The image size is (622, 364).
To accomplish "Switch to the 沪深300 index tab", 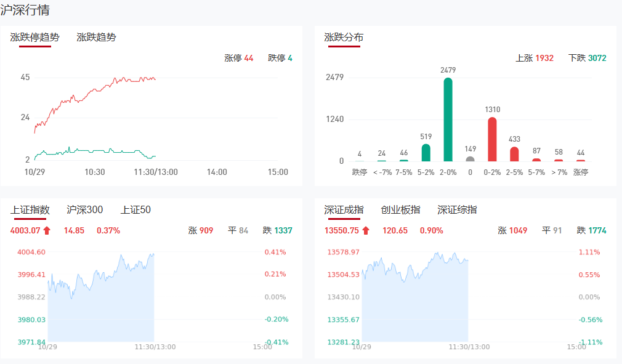I will (x=85, y=210).
